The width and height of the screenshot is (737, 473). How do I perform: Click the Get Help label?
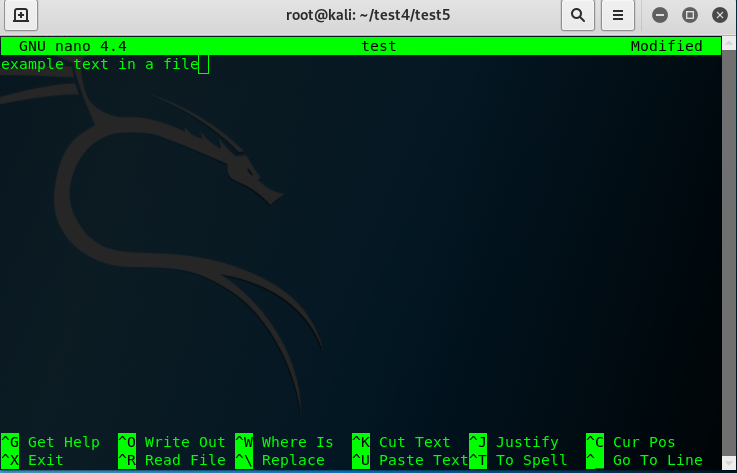click(x=63, y=442)
